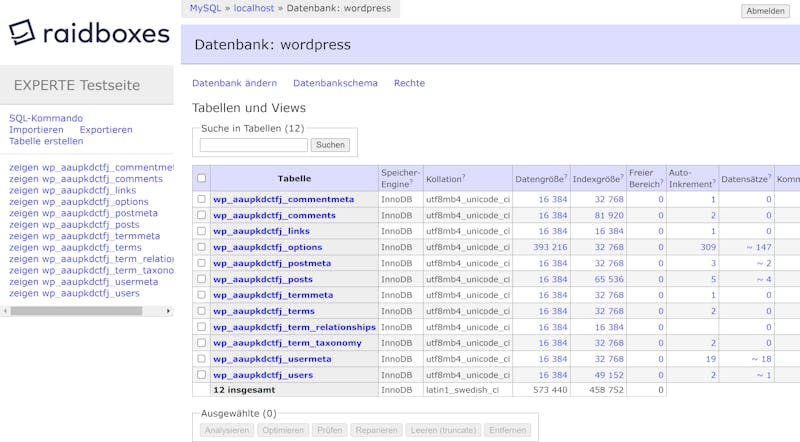Toggle the select-all tables checkbox in header
The width and height of the screenshot is (800, 442).
click(202, 178)
